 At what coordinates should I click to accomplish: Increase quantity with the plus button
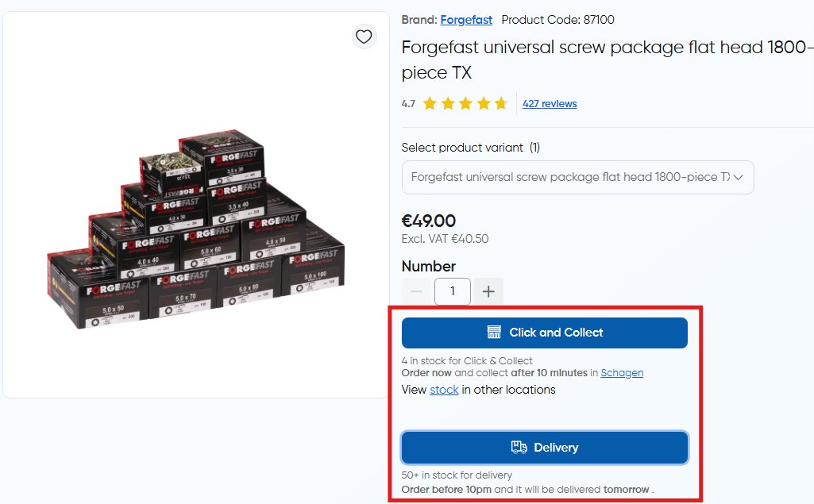point(488,291)
